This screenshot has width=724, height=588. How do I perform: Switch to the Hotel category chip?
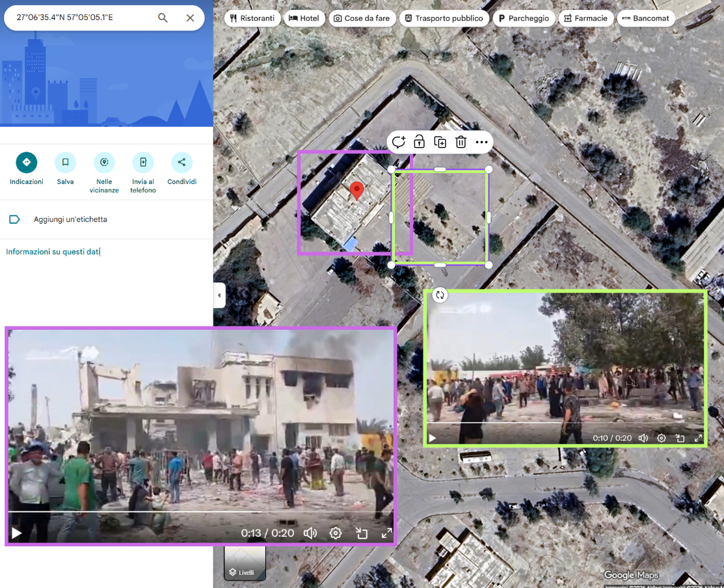coord(304,18)
